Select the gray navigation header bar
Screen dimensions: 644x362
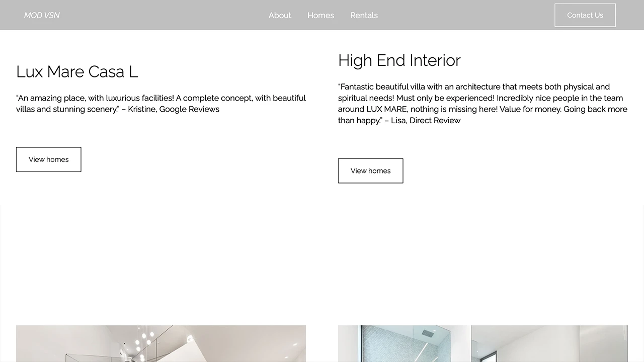click(x=151, y=15)
